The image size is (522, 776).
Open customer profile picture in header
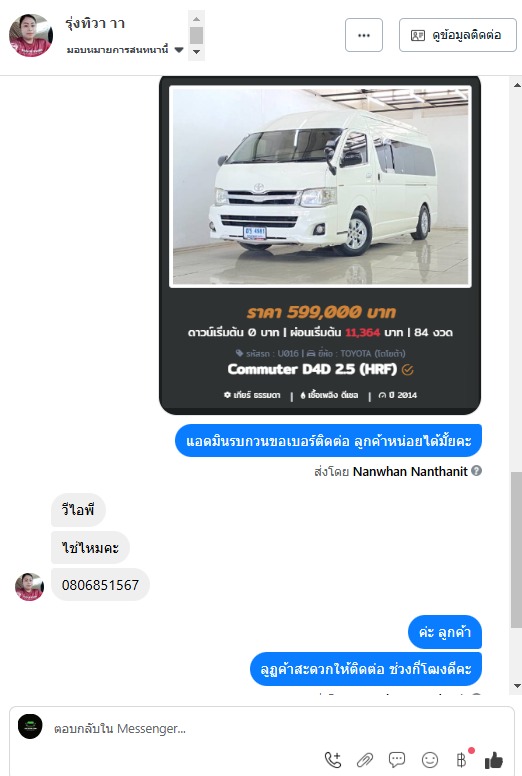click(31, 35)
